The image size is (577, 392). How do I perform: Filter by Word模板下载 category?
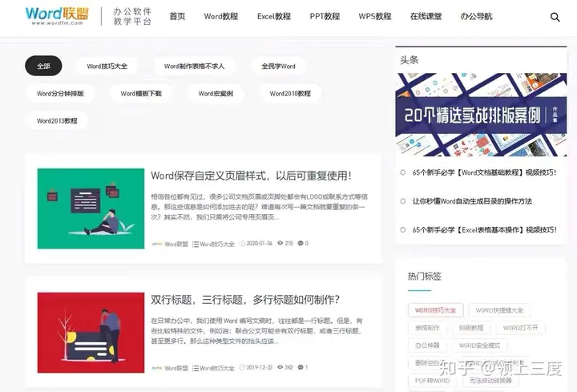(141, 94)
